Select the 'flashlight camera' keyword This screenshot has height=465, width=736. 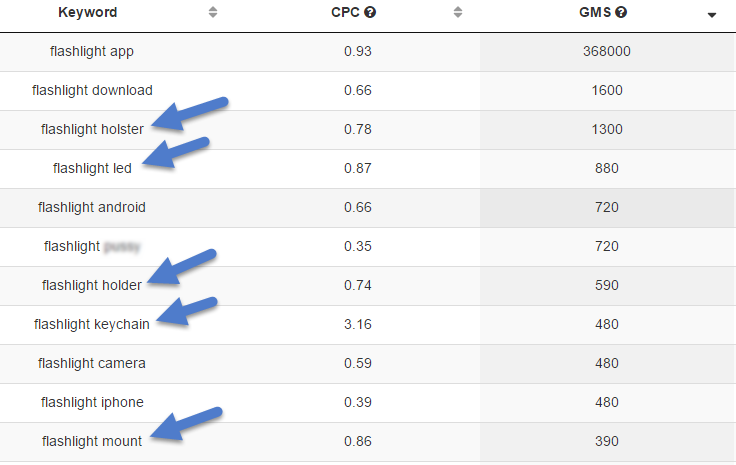pyautogui.click(x=92, y=363)
